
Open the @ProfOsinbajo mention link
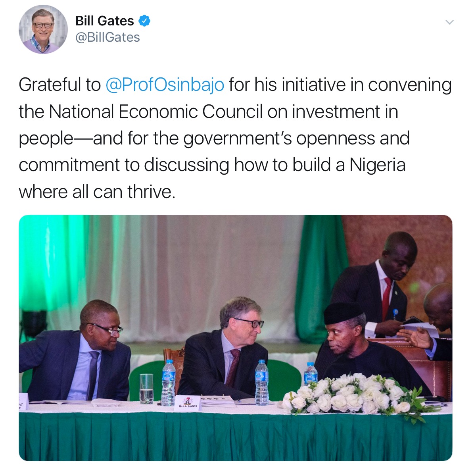[x=165, y=85]
